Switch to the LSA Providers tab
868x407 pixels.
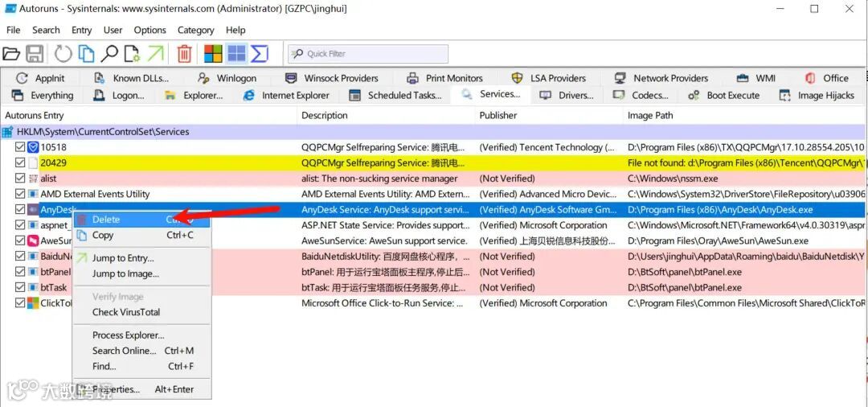[x=549, y=78]
